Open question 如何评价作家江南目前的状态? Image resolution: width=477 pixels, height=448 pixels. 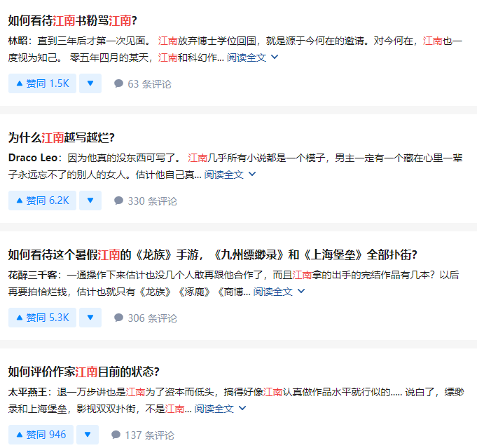[83, 372]
